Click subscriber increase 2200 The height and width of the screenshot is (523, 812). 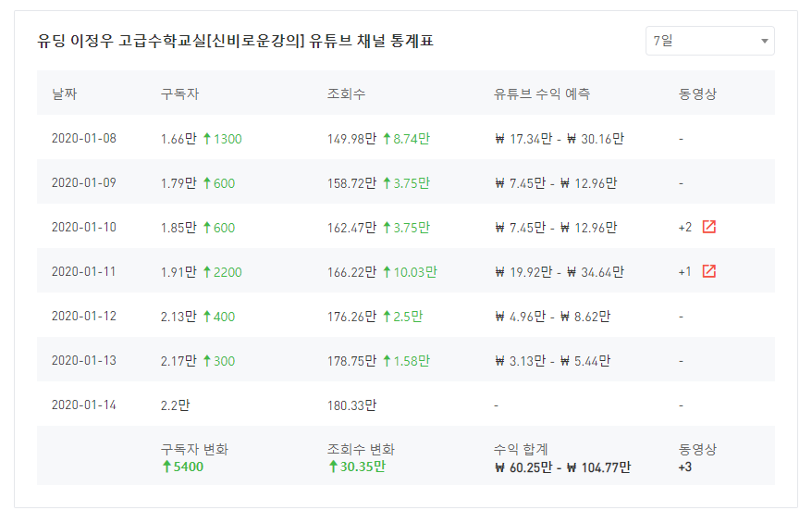tap(223, 272)
